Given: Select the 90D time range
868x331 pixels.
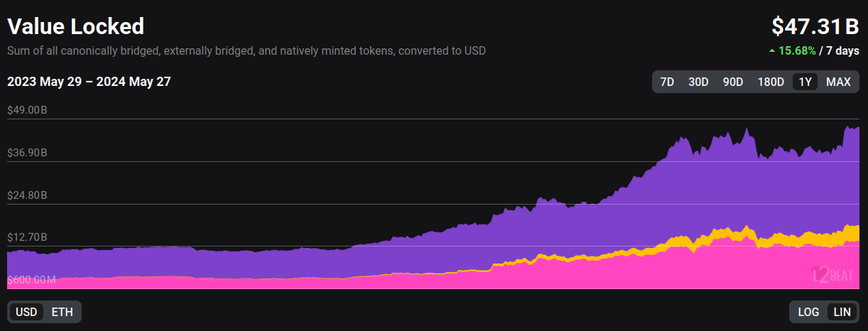Looking at the screenshot, I should click(733, 82).
